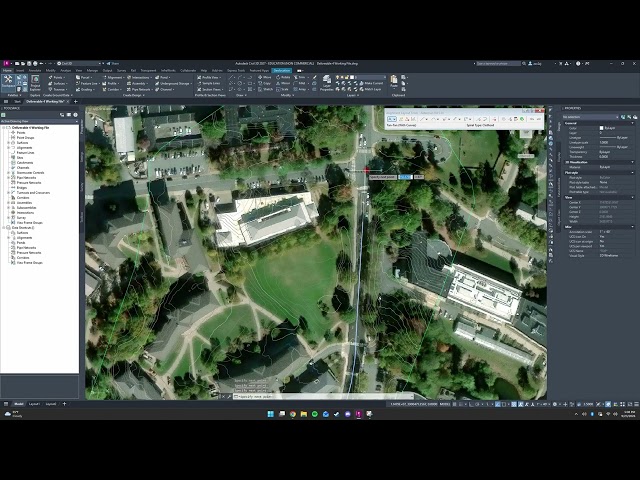The height and width of the screenshot is (480, 640).
Task: Click the Match Layer button
Action: coord(370,89)
